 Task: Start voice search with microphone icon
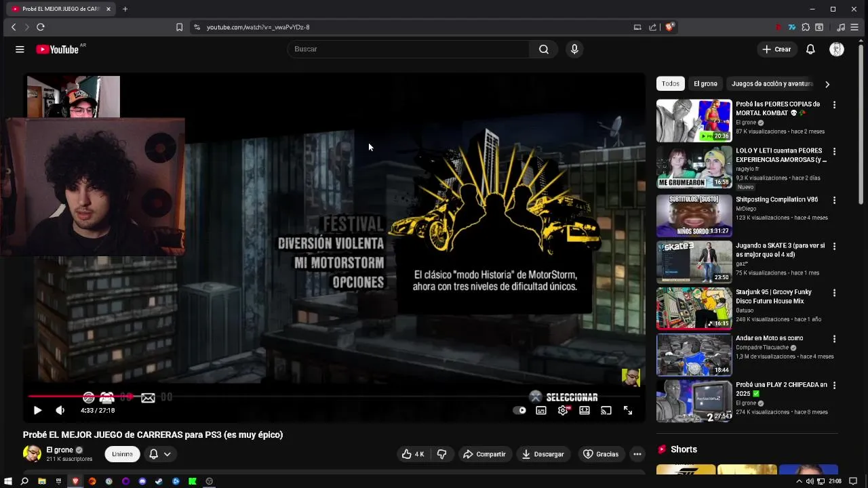point(574,49)
